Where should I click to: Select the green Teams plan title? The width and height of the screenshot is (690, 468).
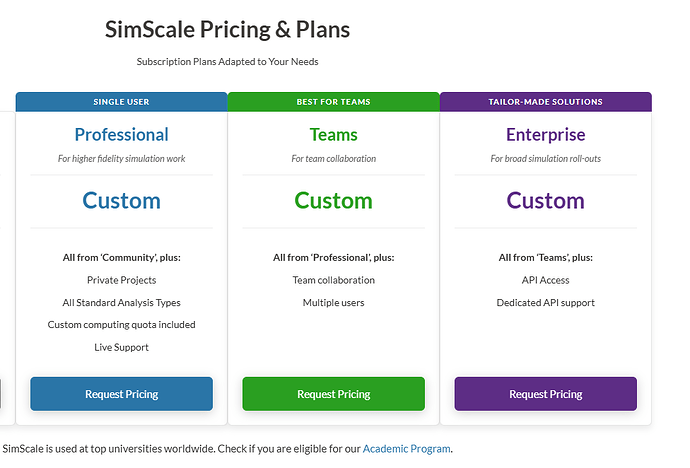pyautogui.click(x=333, y=134)
